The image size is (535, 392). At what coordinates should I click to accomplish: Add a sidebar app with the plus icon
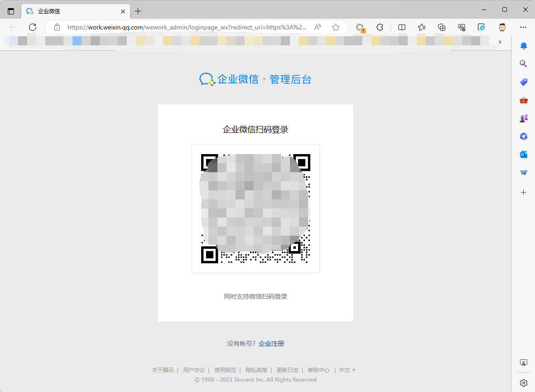(x=524, y=193)
